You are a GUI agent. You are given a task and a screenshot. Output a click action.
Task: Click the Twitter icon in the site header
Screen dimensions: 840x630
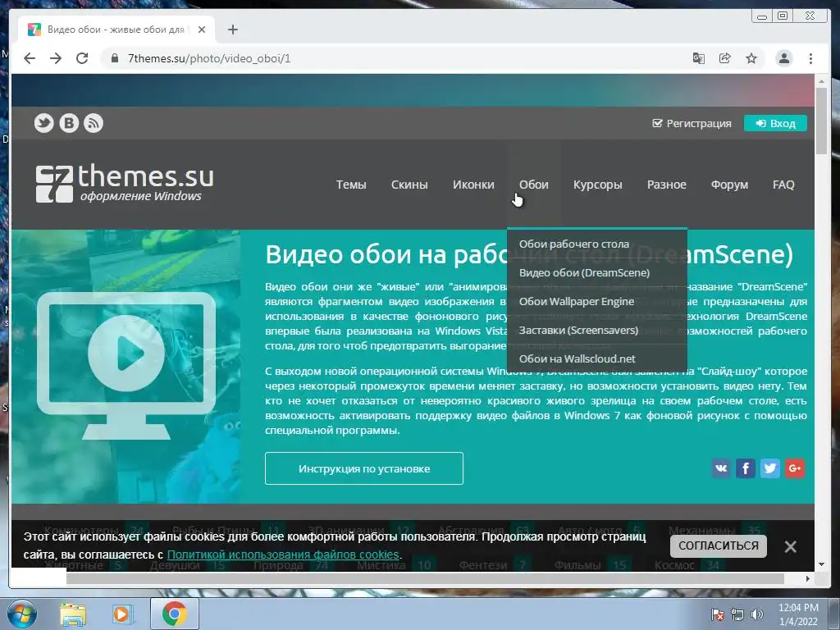coord(44,123)
